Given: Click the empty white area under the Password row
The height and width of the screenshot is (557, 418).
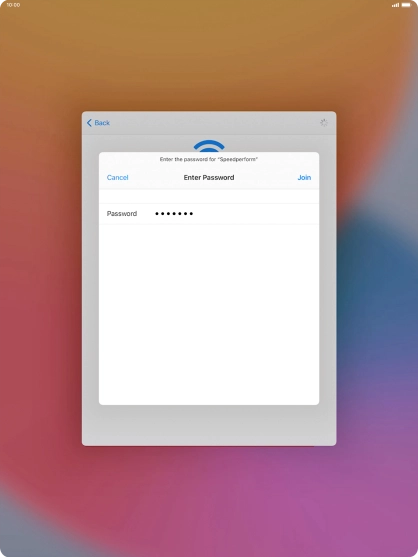Looking at the screenshot, I should (x=209, y=314).
